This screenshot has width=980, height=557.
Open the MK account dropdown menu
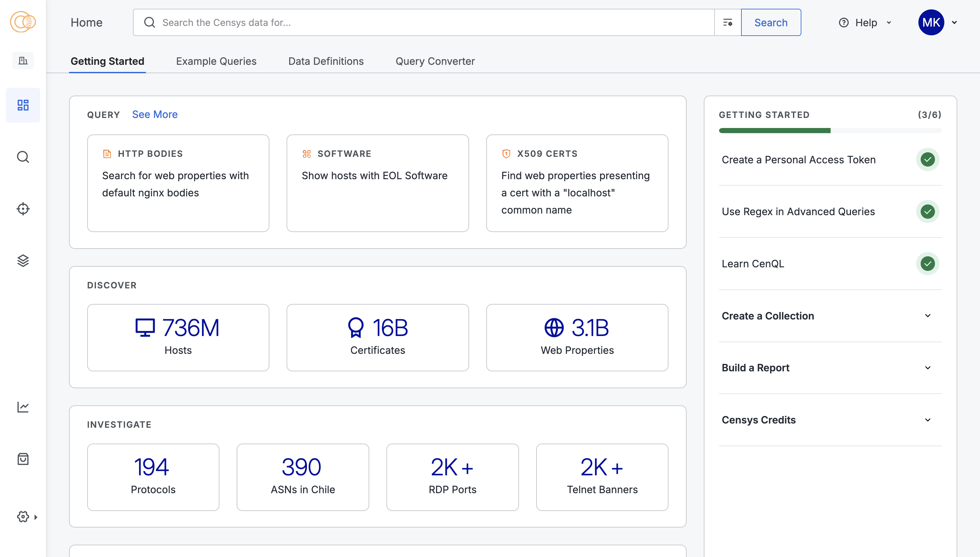point(954,23)
